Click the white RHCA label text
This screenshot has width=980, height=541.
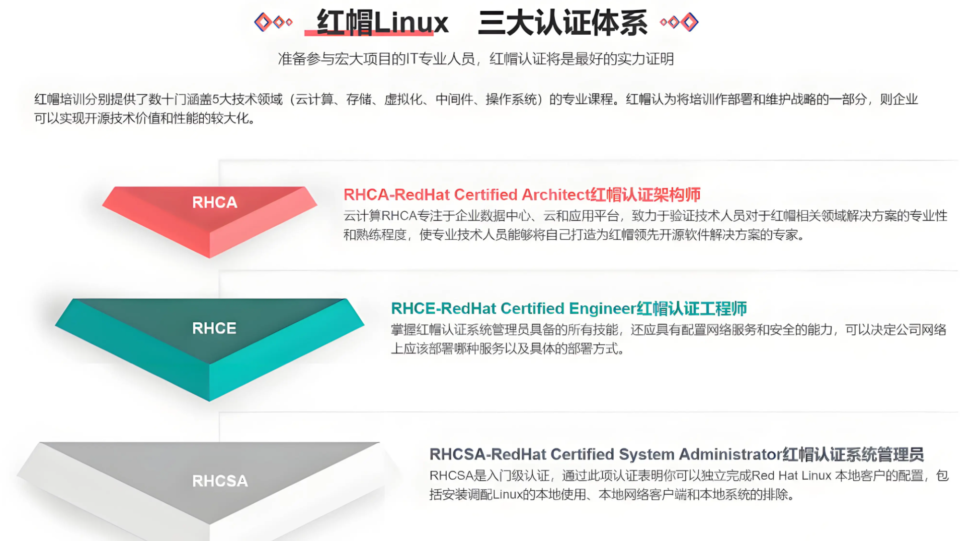(214, 202)
